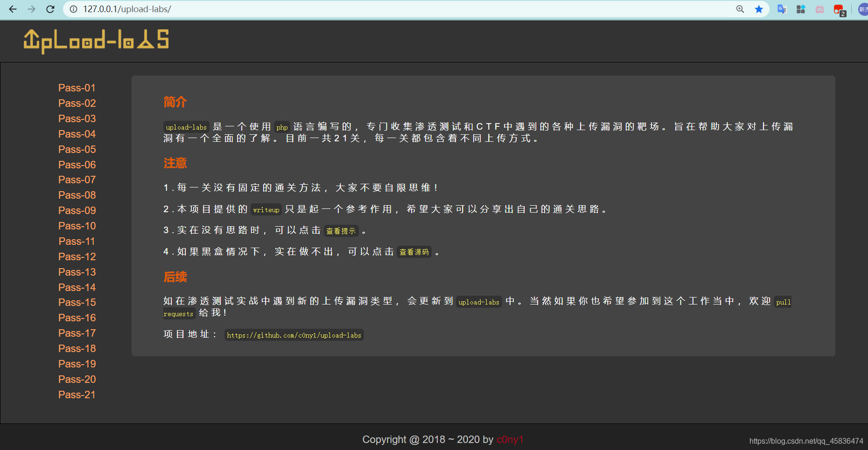Screen dimensions: 868x450
Task: Navigate to Pass-19
Action: point(77,364)
